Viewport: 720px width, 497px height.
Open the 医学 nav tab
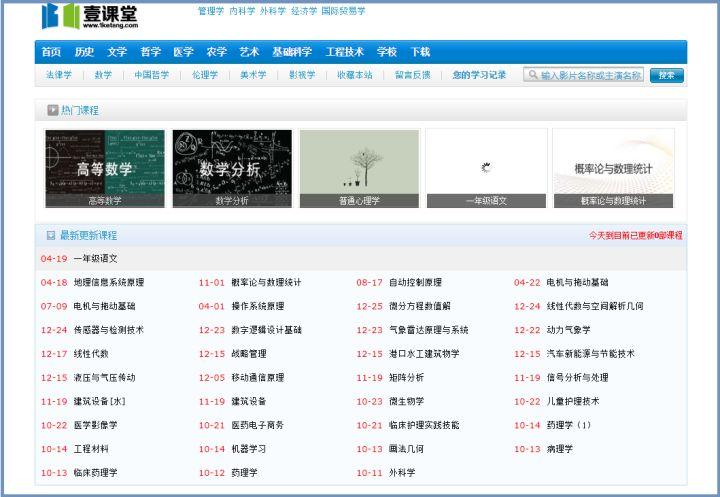[183, 52]
